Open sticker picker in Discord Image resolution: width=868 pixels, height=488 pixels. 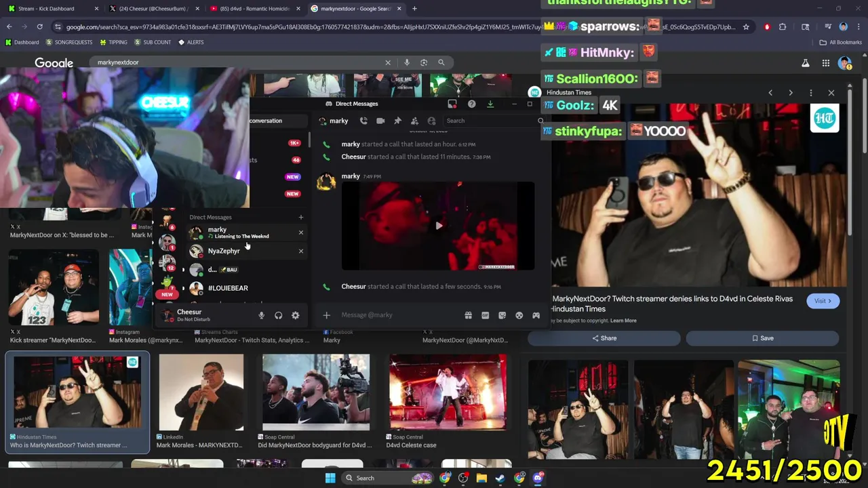pos(502,315)
